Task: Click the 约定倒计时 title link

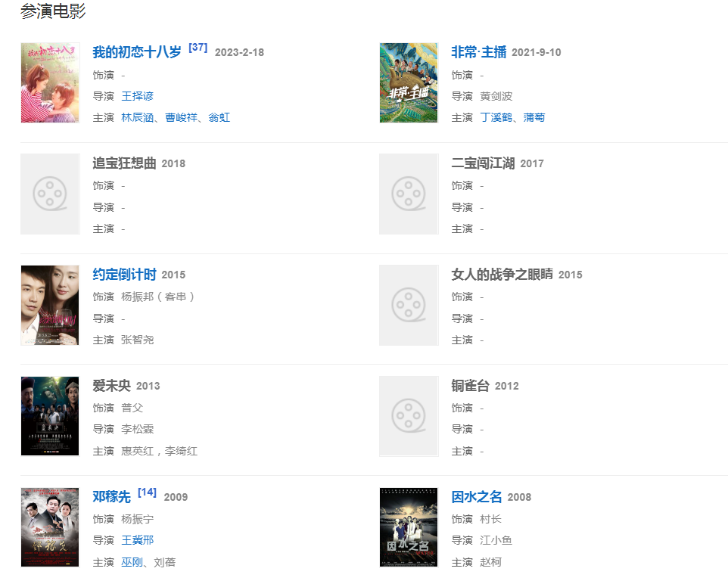Action: [124, 275]
